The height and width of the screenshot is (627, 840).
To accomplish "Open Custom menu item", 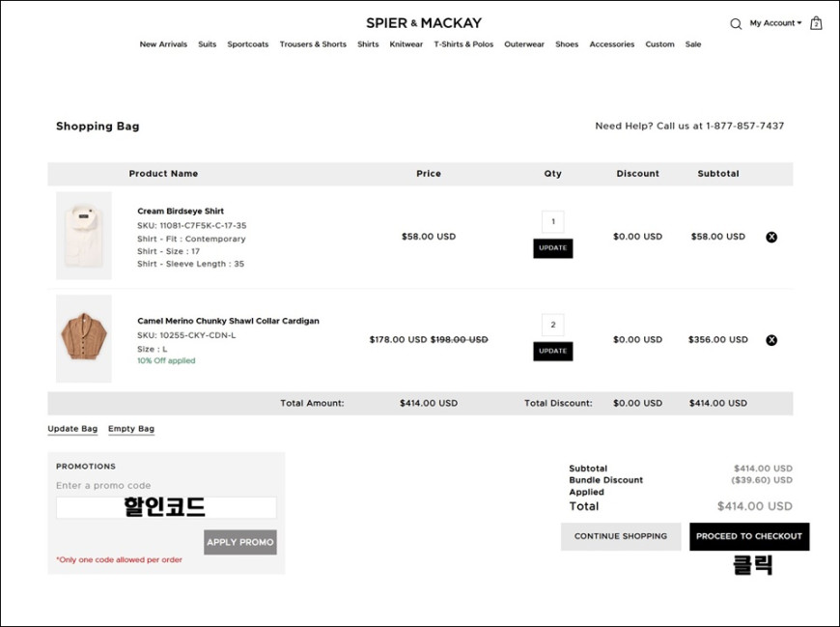I will (659, 44).
